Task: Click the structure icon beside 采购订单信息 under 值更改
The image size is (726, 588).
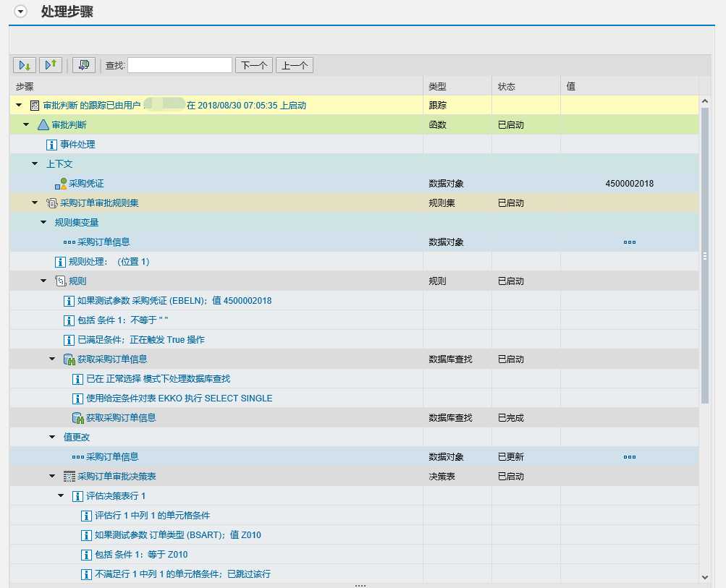Action: pyautogui.click(x=78, y=456)
